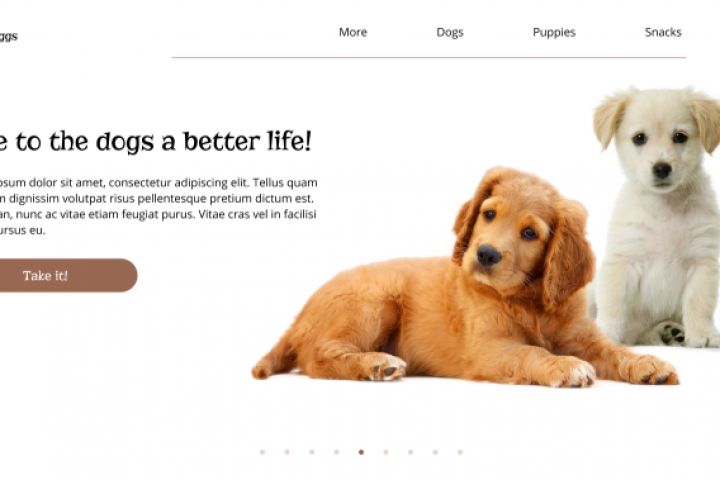This screenshot has width=720, height=480.
Task: Jump to the last carousel slide dot
Action: pyautogui.click(x=460, y=452)
